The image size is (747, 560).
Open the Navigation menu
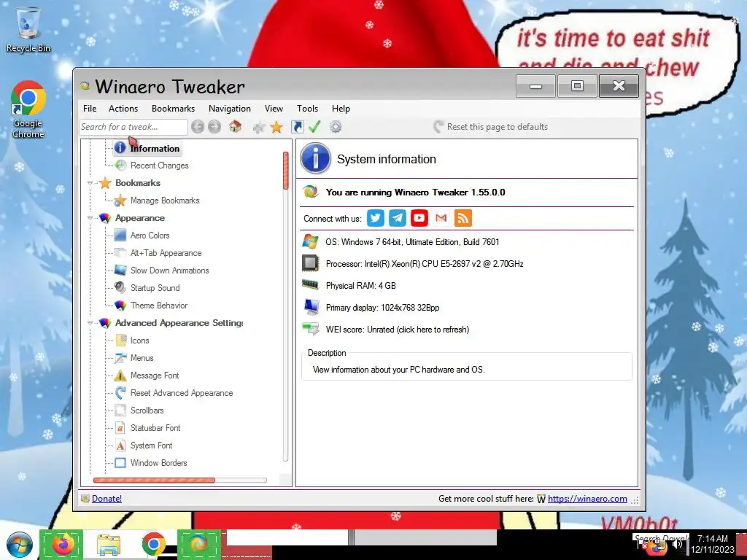(230, 109)
